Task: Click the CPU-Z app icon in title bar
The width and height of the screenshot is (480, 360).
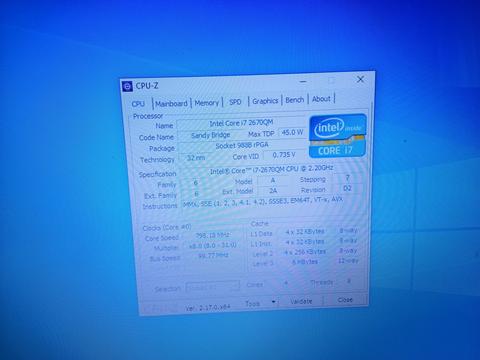Action: pos(127,86)
